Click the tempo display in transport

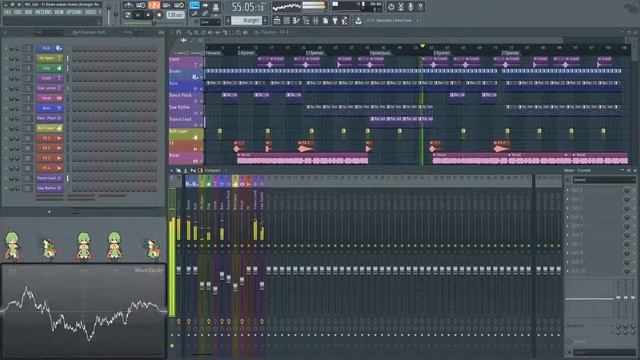coord(175,16)
